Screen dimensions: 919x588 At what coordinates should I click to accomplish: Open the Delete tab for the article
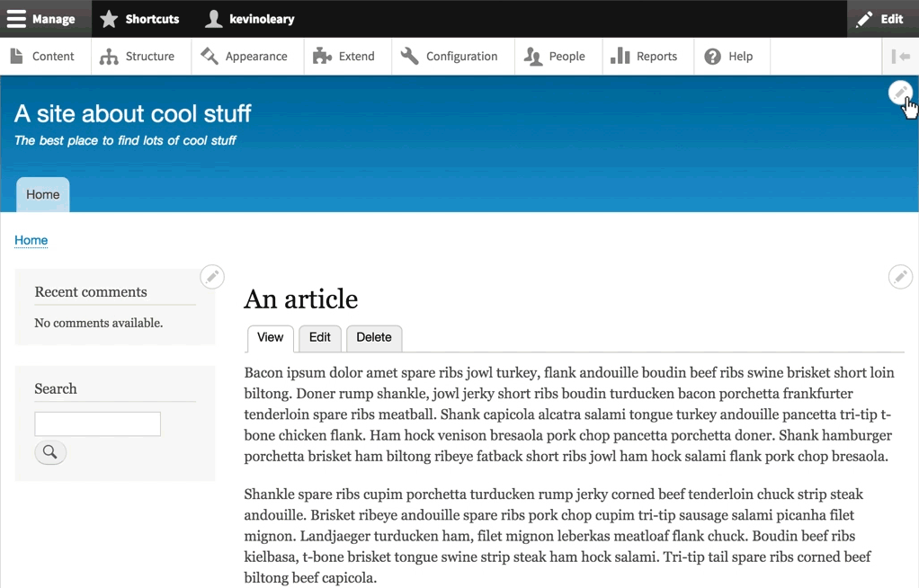click(x=374, y=338)
